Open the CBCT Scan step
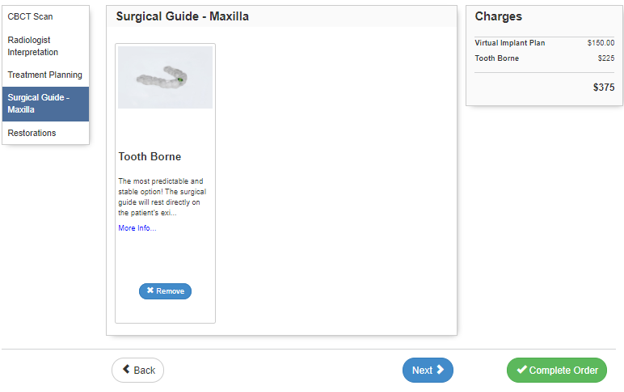 click(x=45, y=17)
